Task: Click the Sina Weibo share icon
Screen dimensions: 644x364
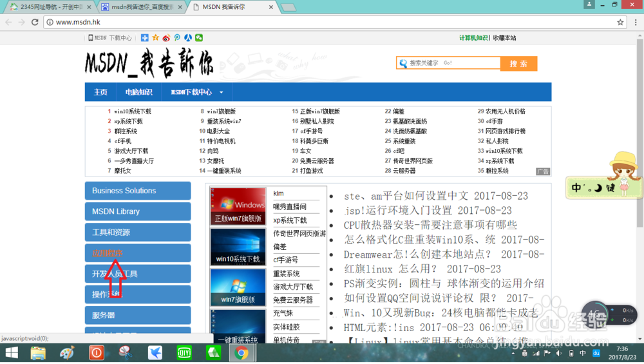Action: tap(166, 38)
